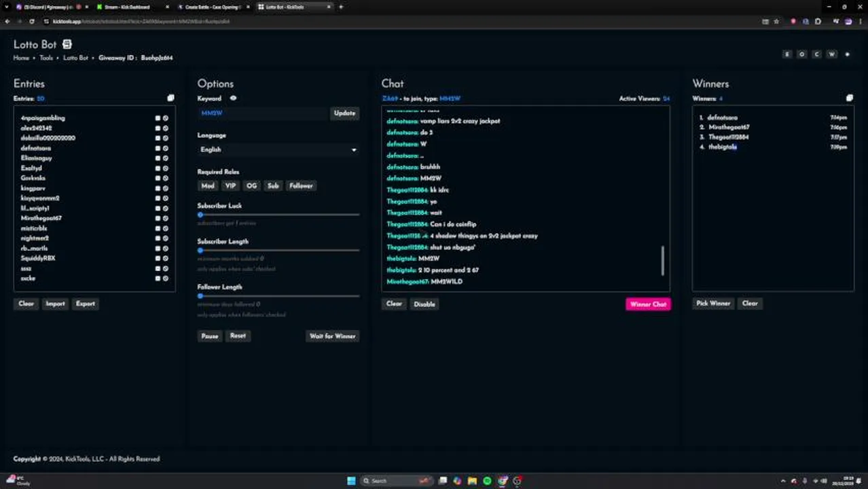The height and width of the screenshot is (489, 868).
Task: Click the O shortcut icon at top right
Action: pyautogui.click(x=802, y=54)
